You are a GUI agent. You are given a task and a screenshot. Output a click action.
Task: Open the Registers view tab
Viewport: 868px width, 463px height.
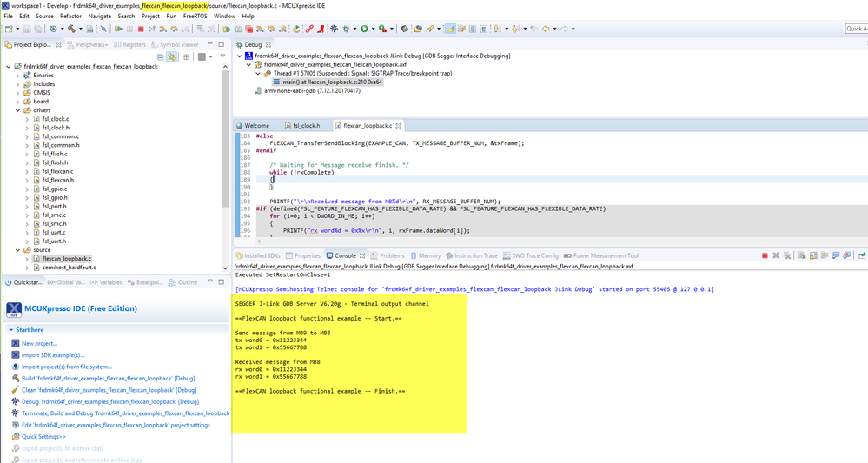click(x=129, y=45)
